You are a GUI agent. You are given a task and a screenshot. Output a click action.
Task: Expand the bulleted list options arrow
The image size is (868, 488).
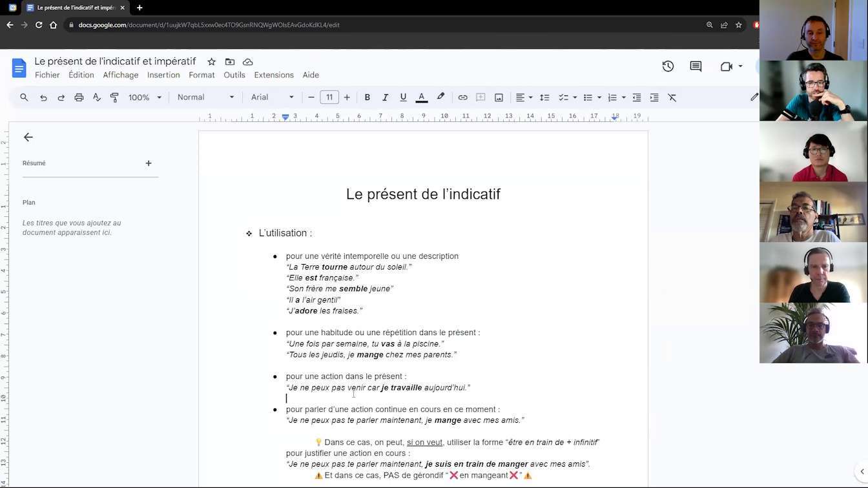click(599, 97)
